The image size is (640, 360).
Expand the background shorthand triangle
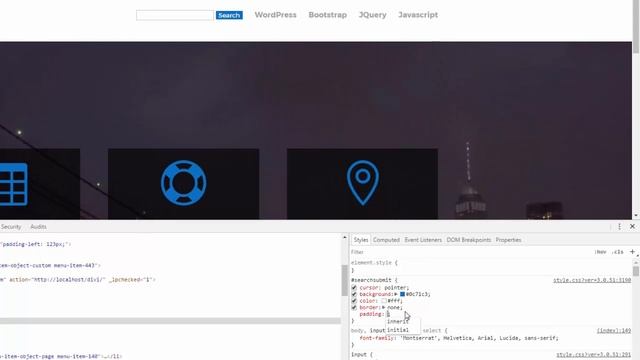(396, 294)
